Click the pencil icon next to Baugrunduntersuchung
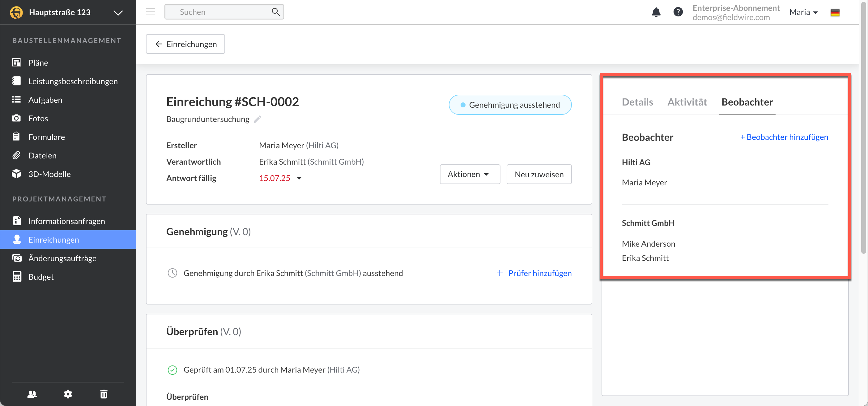868x406 pixels. coord(257,119)
